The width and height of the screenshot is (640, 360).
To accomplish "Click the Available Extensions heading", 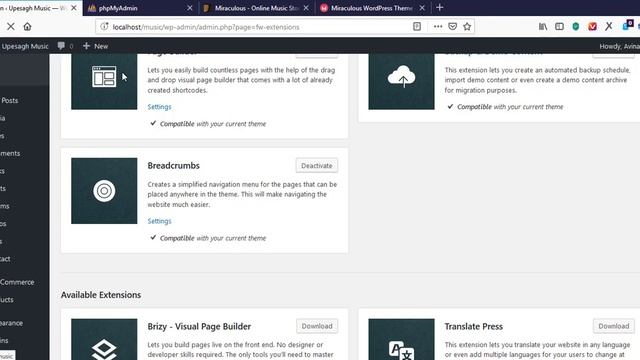I will (101, 295).
